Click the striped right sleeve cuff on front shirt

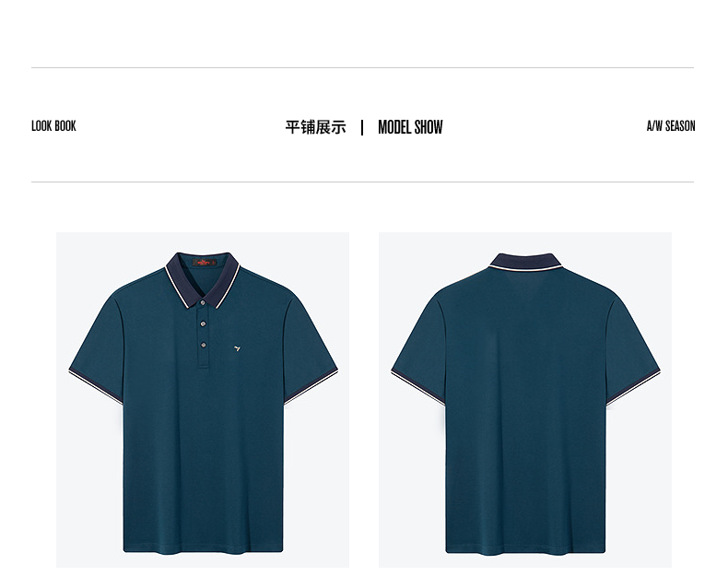(311, 386)
